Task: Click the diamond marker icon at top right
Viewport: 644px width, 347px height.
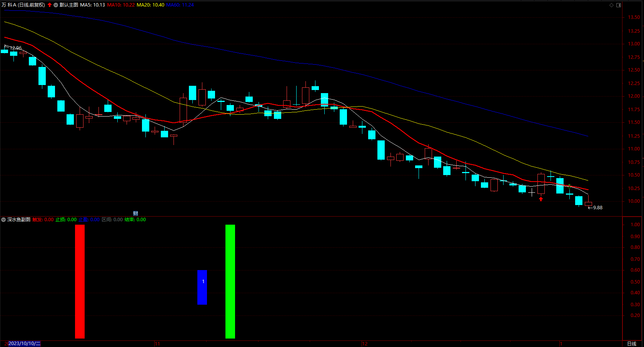Action: pos(611,5)
